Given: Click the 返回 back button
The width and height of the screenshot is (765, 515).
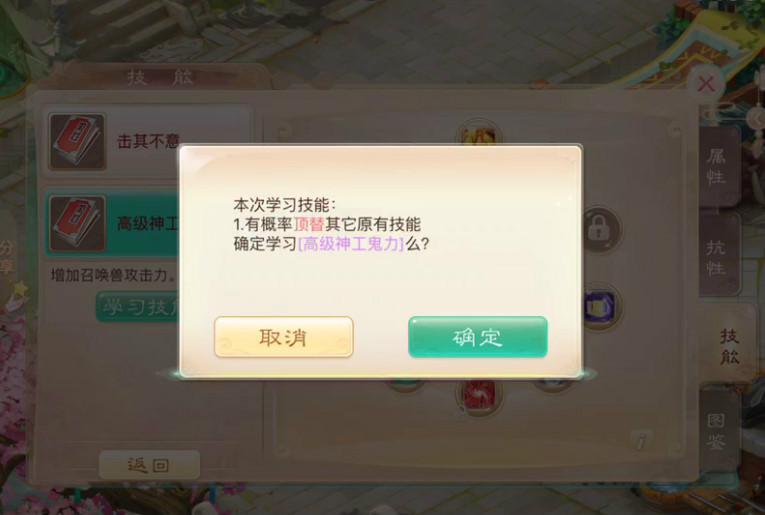Looking at the screenshot, I should (149, 465).
